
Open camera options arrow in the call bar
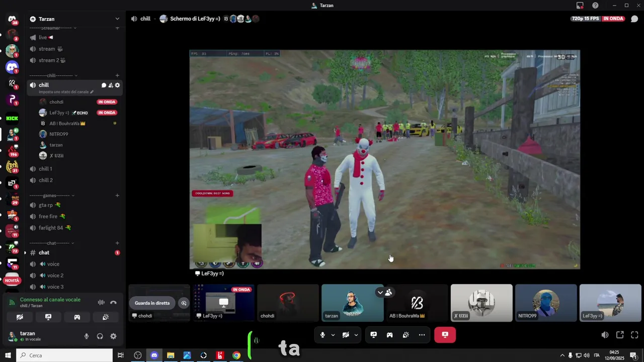tap(356, 335)
